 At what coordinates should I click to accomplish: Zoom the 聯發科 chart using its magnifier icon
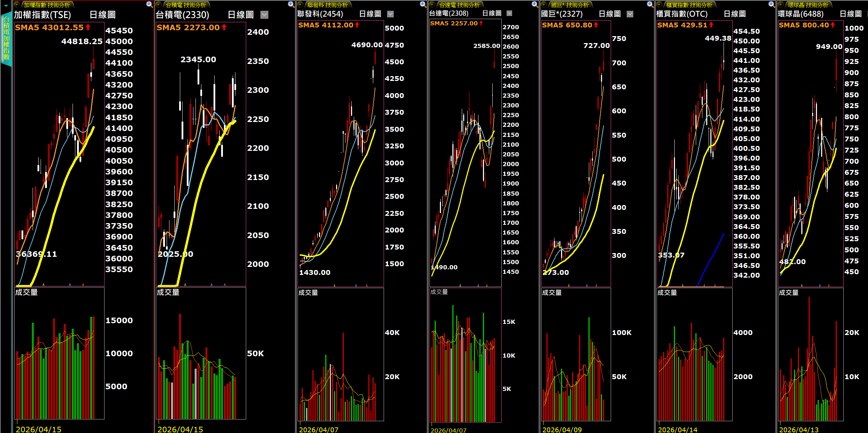coord(423,5)
